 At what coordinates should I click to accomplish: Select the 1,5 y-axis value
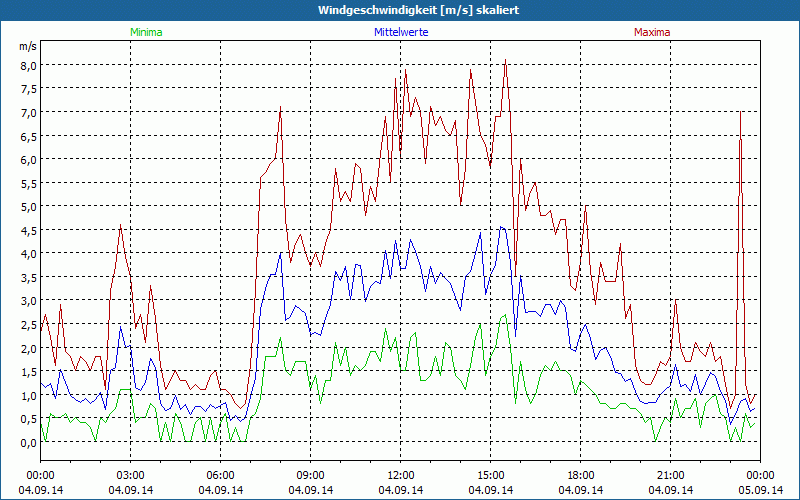pyautogui.click(x=29, y=371)
